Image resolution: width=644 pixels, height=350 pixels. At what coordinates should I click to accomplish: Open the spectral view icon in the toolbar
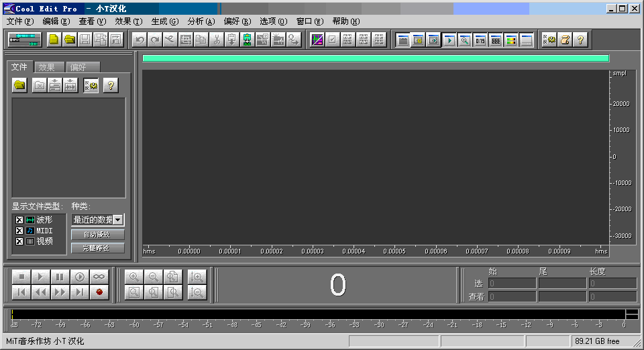(x=317, y=40)
